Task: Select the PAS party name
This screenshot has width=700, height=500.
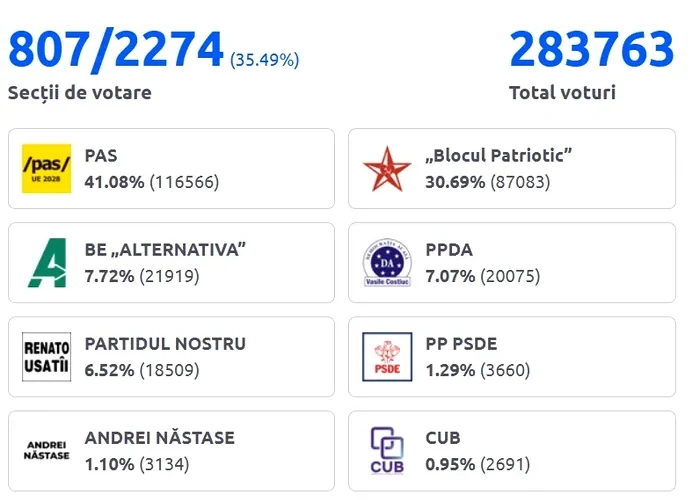Action: (x=101, y=156)
